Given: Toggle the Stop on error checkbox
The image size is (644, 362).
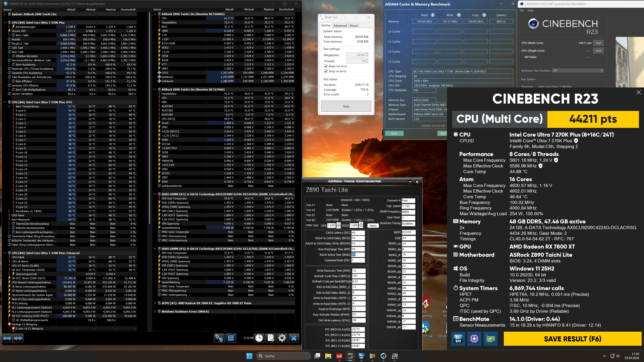Looking at the screenshot, I should [326, 71].
